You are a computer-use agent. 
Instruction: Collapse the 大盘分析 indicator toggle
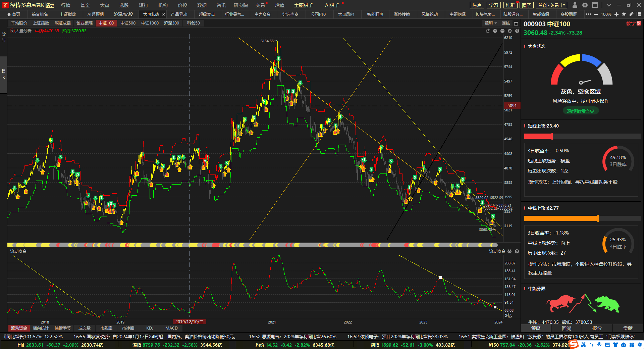point(12,31)
